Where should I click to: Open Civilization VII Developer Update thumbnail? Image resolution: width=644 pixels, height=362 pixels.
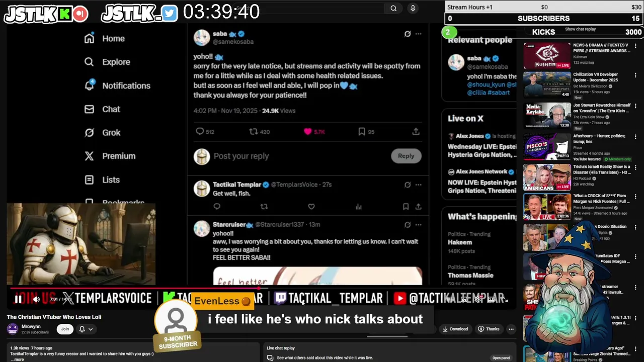tap(547, 84)
